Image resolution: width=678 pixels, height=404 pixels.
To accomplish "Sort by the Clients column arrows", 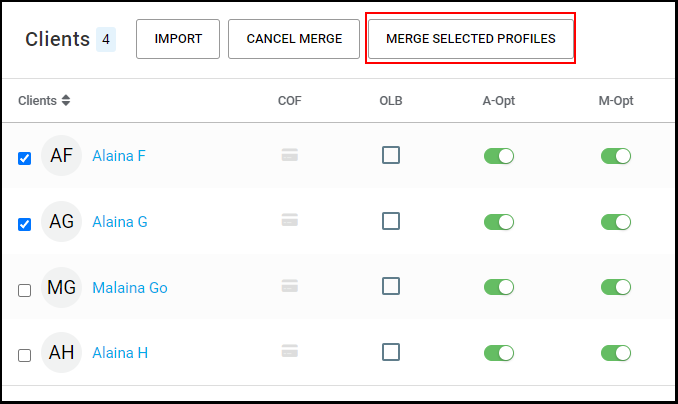I will tap(66, 100).
